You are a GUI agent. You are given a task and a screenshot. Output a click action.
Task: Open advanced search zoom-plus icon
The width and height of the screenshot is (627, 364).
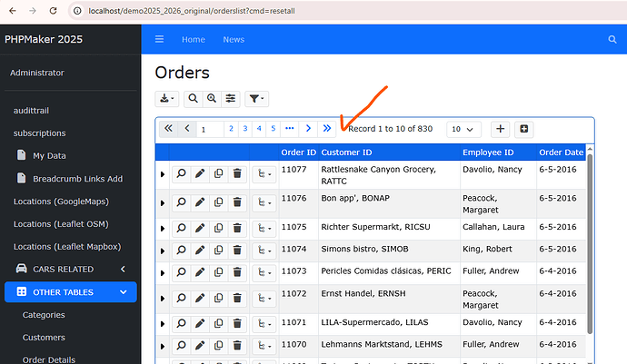click(212, 99)
